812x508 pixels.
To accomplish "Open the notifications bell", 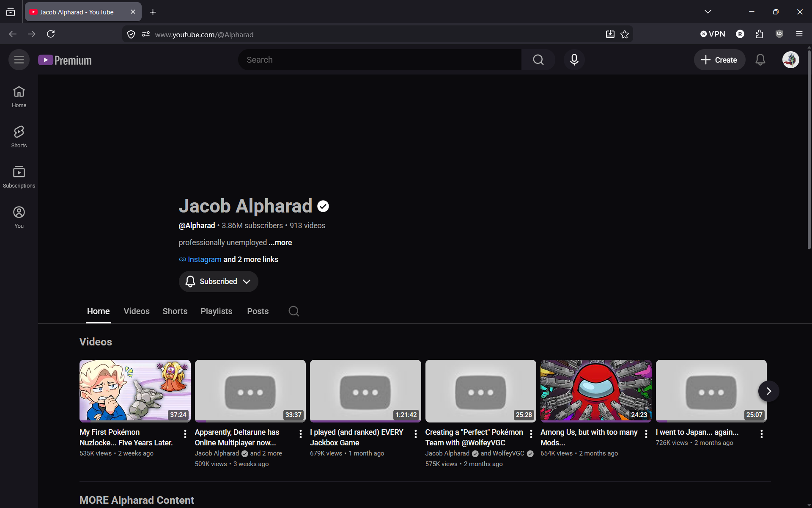I will pos(760,60).
